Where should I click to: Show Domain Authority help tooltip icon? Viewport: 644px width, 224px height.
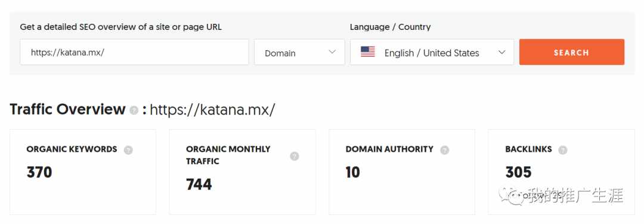[x=444, y=150]
